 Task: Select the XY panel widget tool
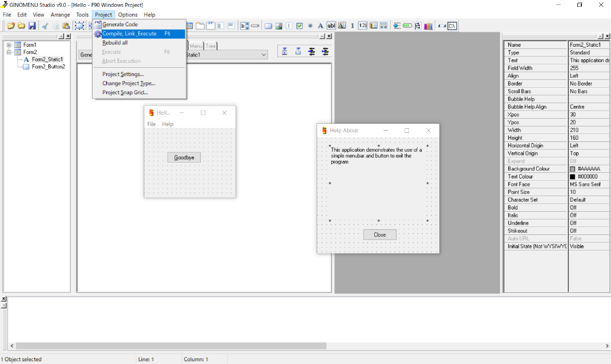click(x=211, y=26)
